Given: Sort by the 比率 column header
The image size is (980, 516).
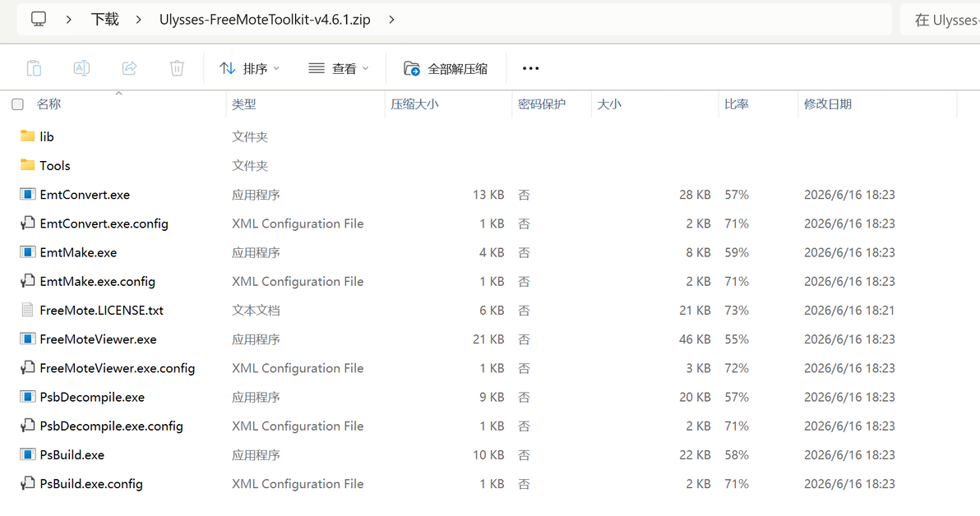Looking at the screenshot, I should [737, 104].
